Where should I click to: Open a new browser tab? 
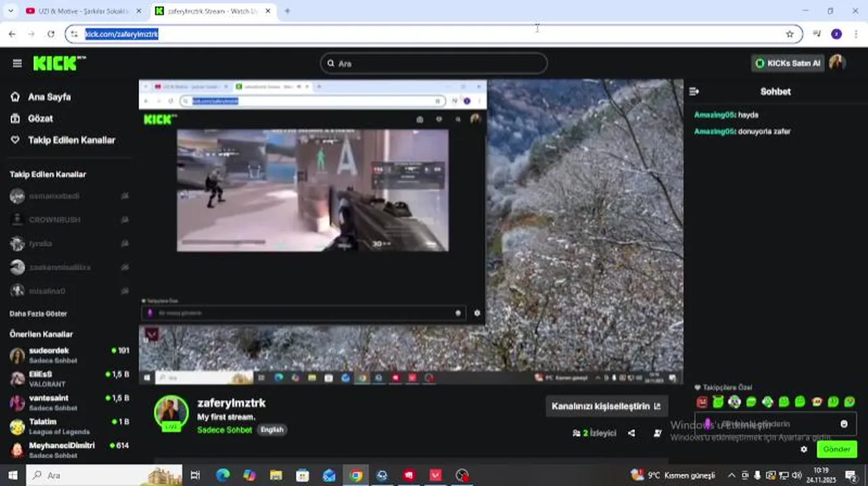(x=287, y=11)
